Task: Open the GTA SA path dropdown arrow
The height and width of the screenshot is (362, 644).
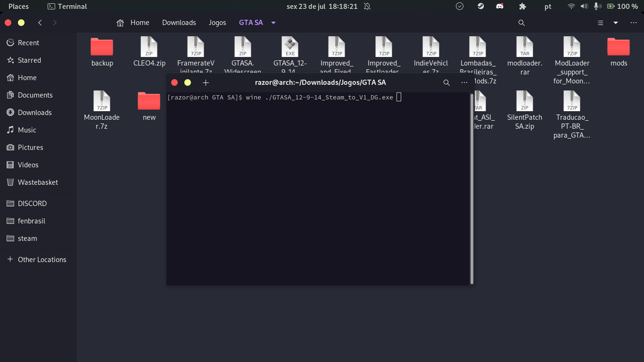Action: coord(273,23)
